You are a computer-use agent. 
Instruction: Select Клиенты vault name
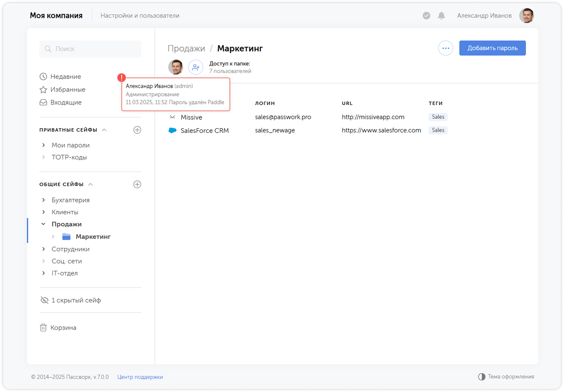point(65,212)
